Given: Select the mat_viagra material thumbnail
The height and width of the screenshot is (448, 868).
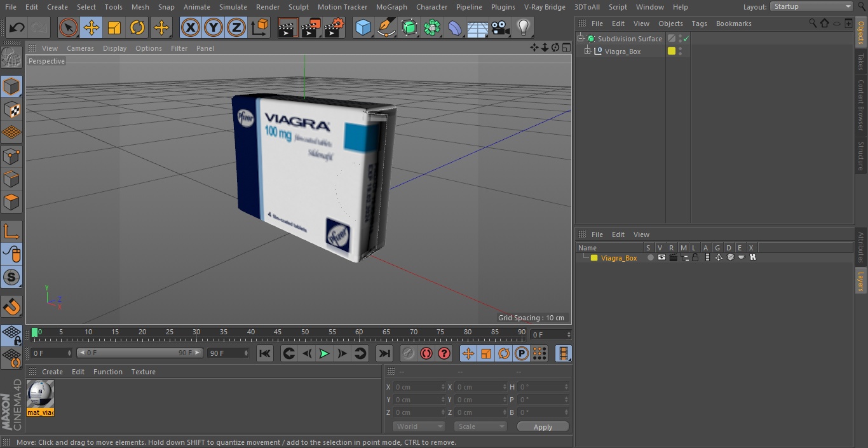Looking at the screenshot, I should point(41,395).
